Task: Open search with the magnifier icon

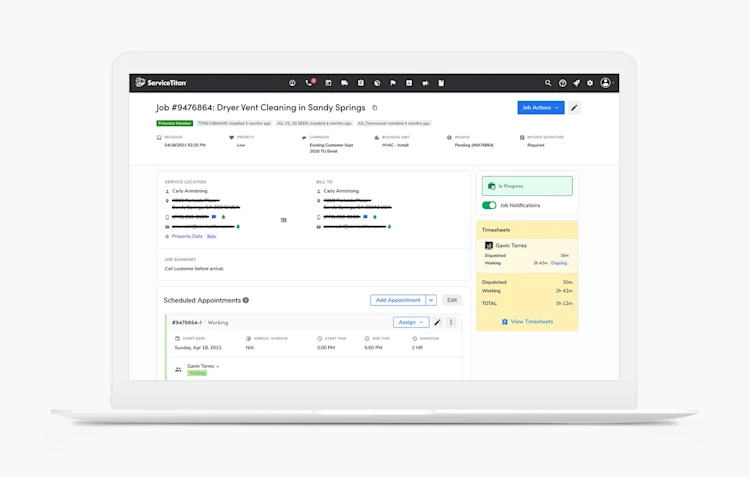Action: [548, 83]
